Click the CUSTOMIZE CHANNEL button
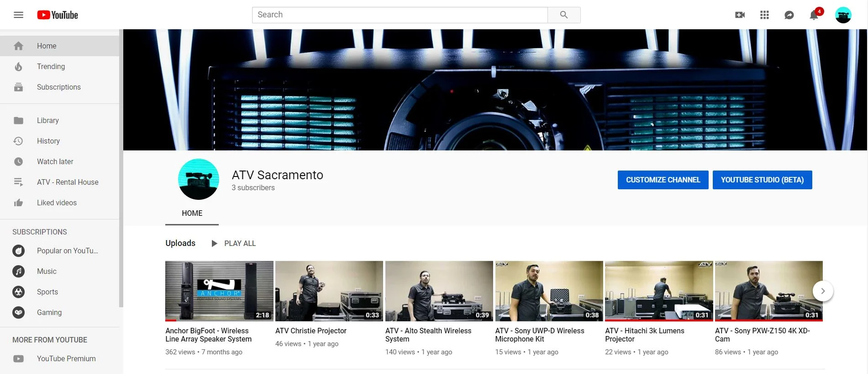The height and width of the screenshot is (374, 868). tap(663, 180)
